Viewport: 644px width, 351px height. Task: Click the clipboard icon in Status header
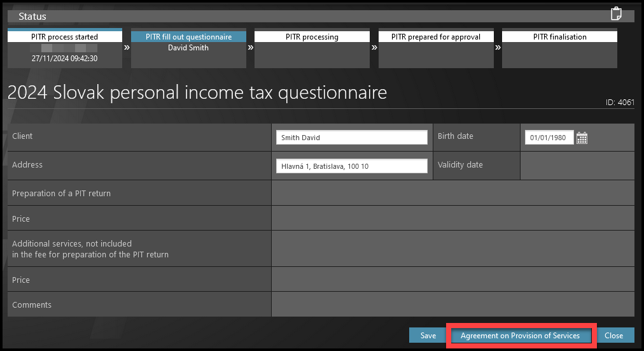click(615, 14)
